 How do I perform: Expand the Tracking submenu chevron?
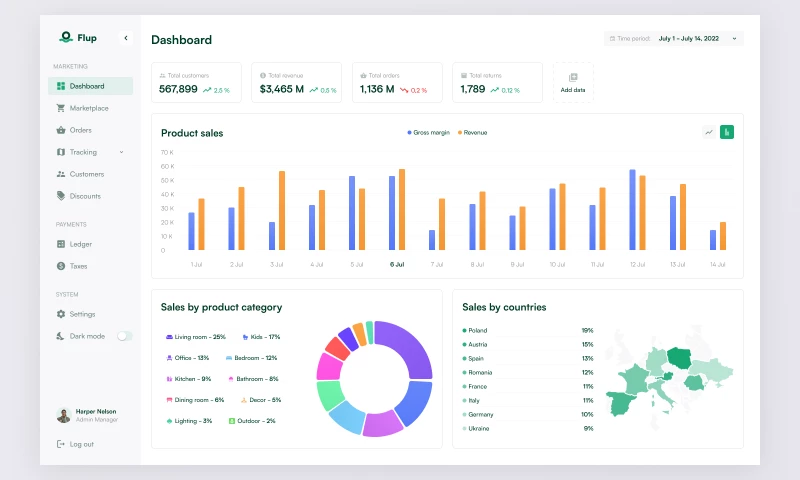pyautogui.click(x=122, y=152)
